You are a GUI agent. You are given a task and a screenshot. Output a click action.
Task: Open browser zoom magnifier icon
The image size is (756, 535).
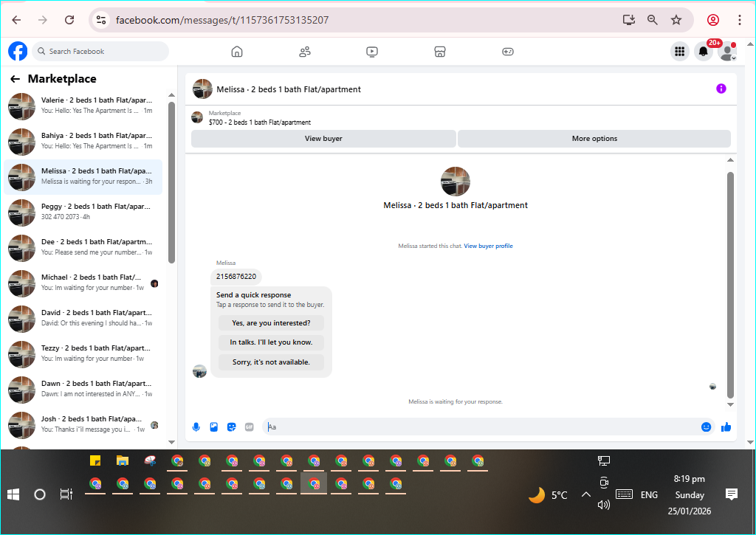[x=653, y=20]
